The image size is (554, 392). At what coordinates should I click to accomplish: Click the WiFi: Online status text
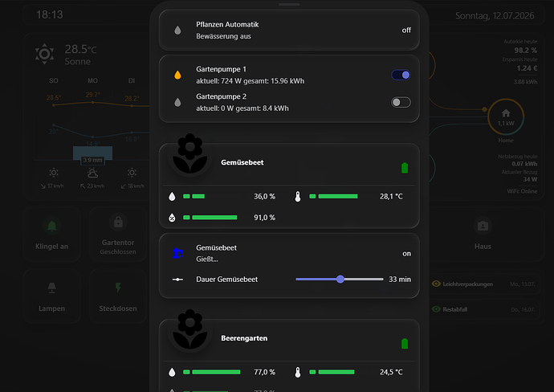[522, 191]
